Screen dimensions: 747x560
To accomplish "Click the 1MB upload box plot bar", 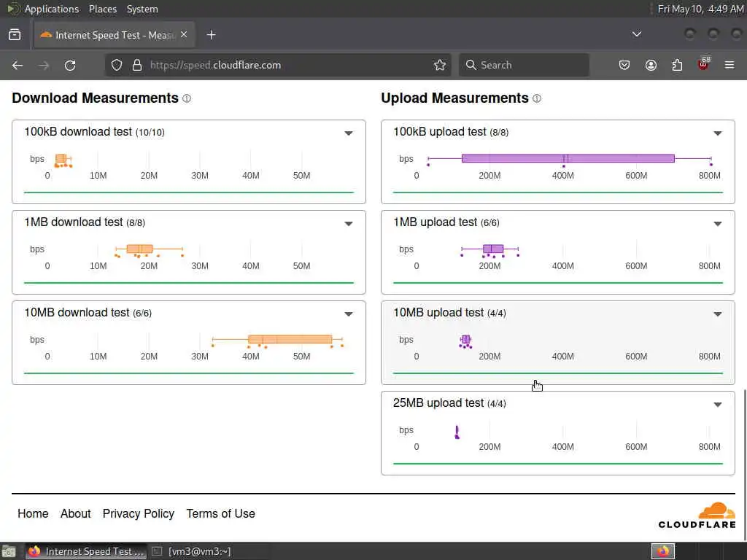I will pos(493,249).
